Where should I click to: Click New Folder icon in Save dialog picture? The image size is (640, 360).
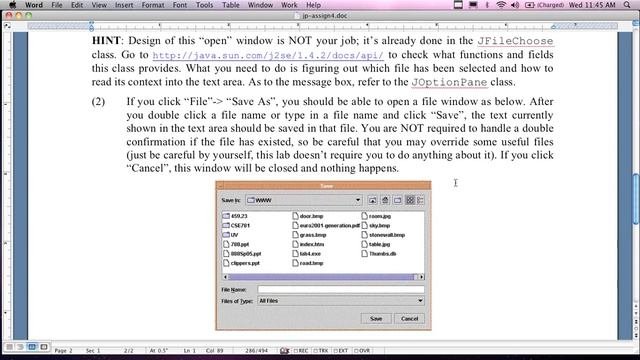click(398, 200)
